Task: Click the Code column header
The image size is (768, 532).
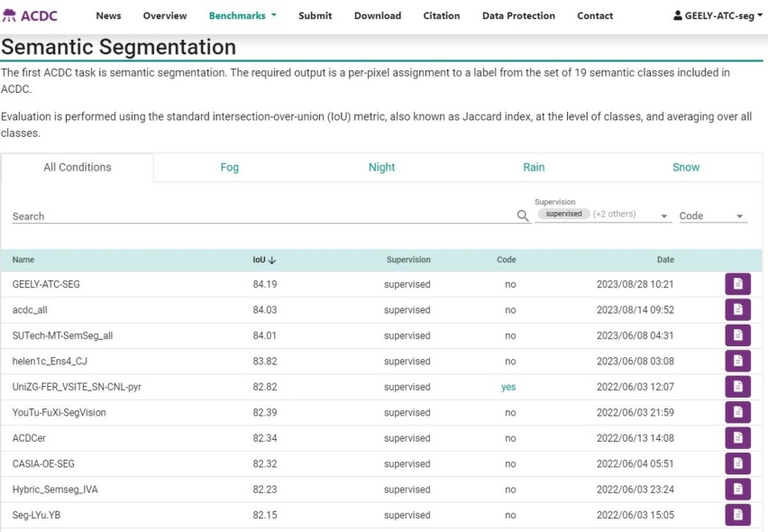Action: click(506, 260)
